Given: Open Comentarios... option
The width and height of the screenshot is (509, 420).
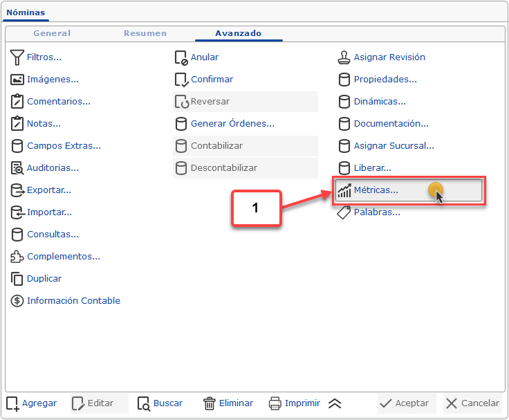Looking at the screenshot, I should (59, 101).
